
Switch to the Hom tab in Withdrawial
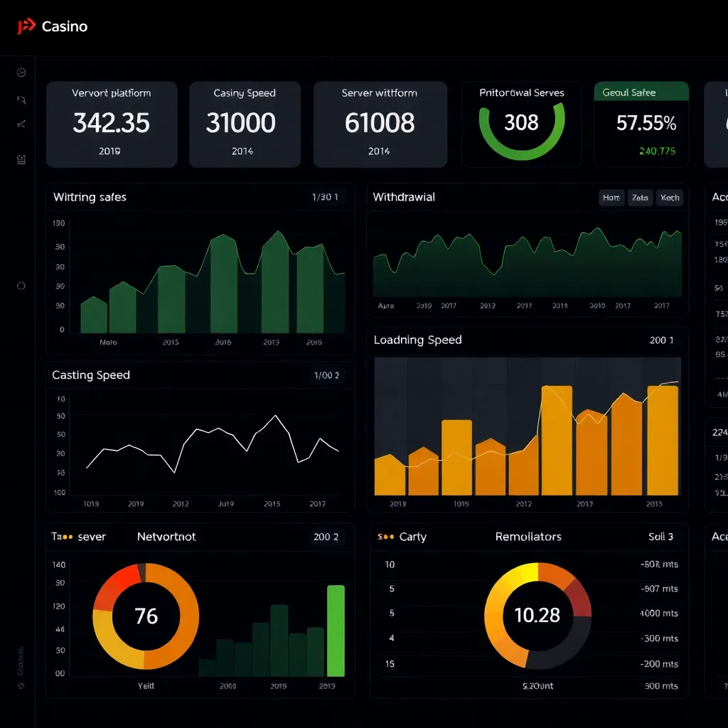point(611,198)
